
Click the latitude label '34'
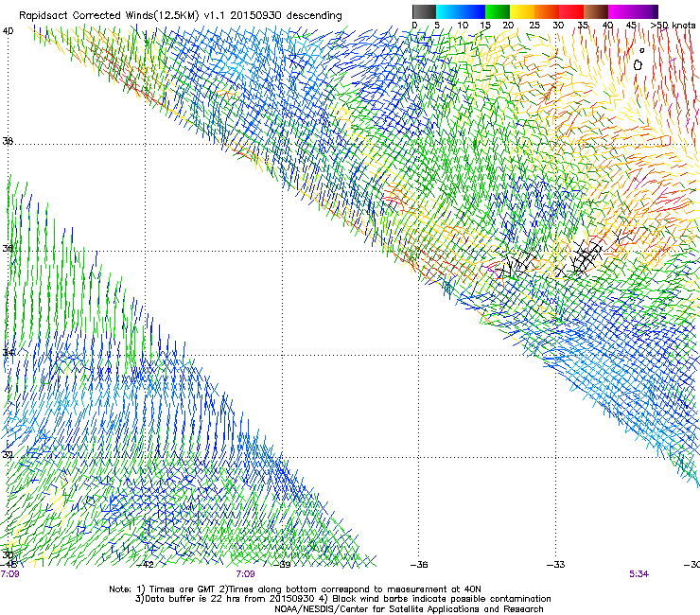click(x=8, y=352)
